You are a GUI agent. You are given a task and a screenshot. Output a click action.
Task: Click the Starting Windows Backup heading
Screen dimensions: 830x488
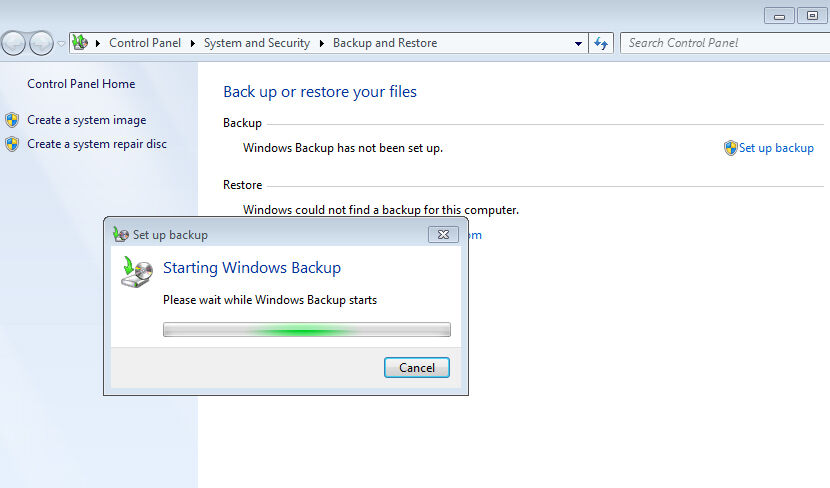(252, 268)
